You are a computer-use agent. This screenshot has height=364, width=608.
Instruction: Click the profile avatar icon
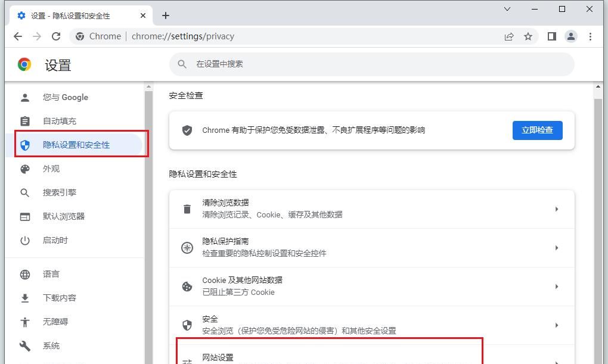coord(571,36)
